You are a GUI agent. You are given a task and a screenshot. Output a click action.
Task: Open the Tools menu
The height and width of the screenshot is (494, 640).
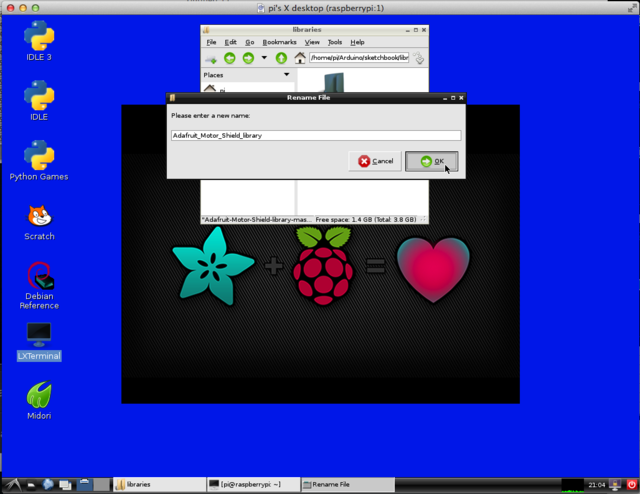[334, 42]
